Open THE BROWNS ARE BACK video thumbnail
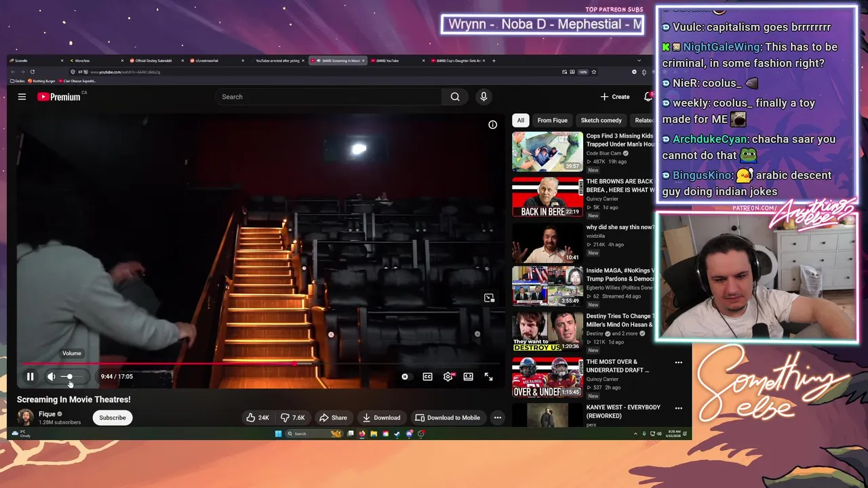 point(547,197)
